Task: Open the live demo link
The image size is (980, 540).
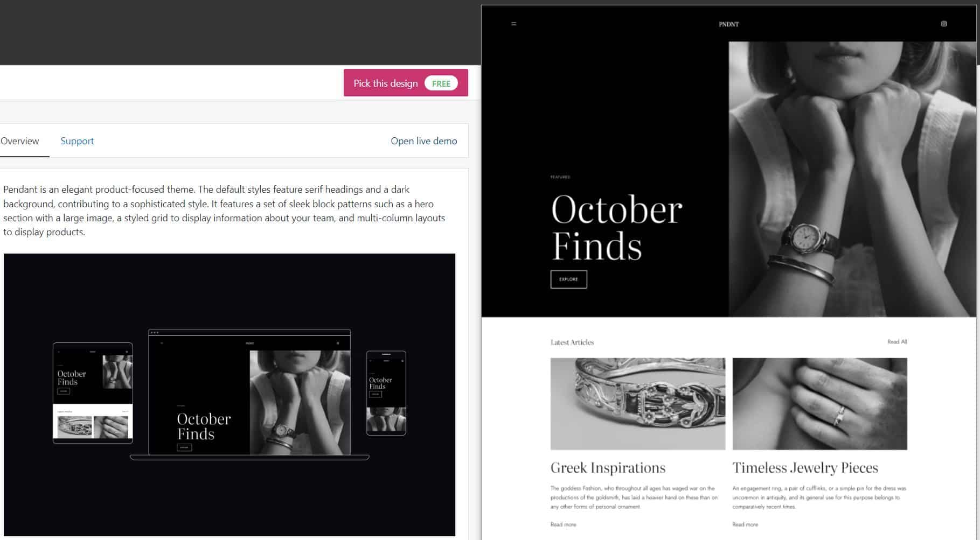Action: pyautogui.click(x=423, y=141)
